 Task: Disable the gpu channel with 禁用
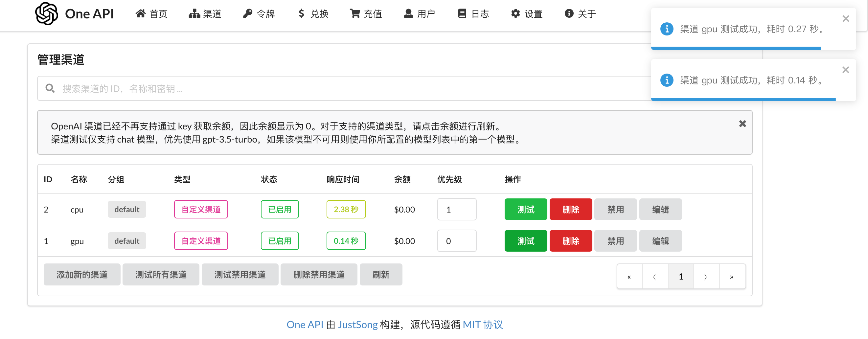click(x=615, y=241)
